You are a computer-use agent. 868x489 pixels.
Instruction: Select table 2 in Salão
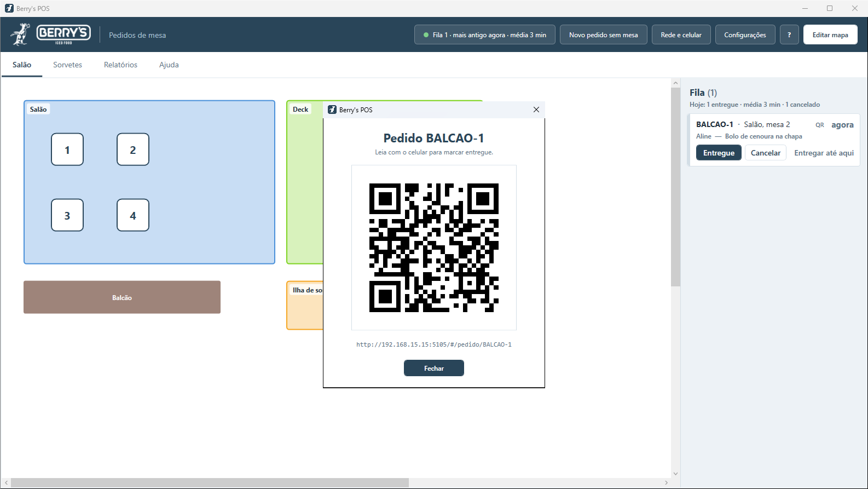[133, 149]
